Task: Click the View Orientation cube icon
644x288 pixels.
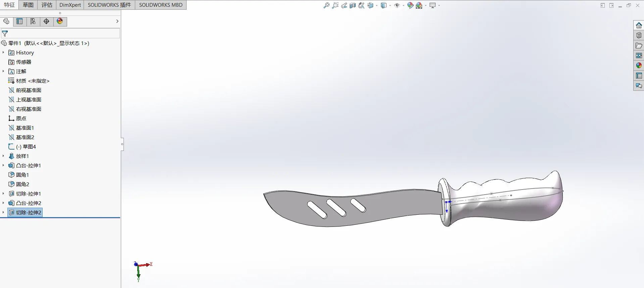Action: 370,5
